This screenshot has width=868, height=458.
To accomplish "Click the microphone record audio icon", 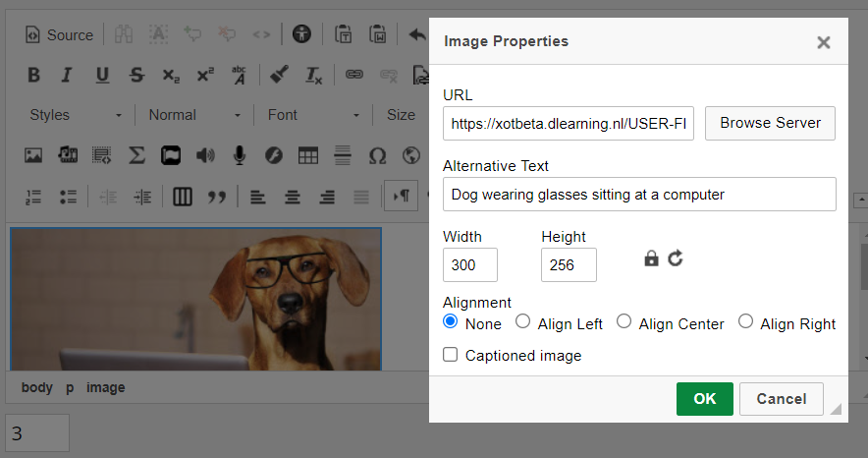I will coord(240,155).
